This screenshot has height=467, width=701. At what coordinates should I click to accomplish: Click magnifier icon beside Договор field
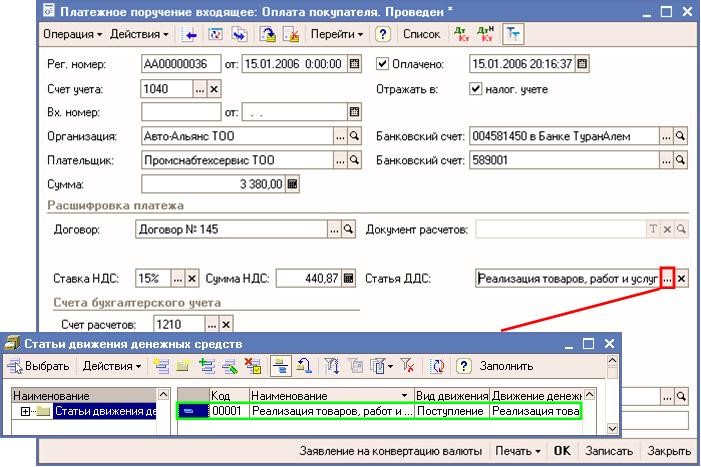(350, 229)
